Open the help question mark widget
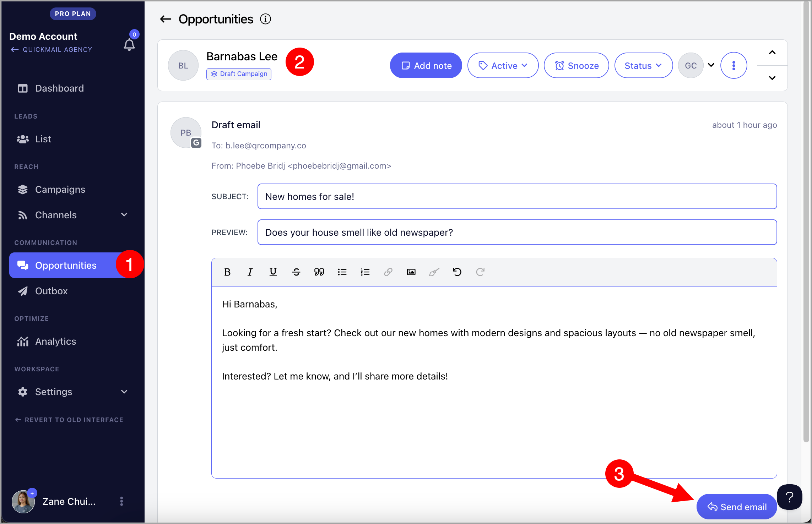812x524 pixels. click(x=789, y=497)
